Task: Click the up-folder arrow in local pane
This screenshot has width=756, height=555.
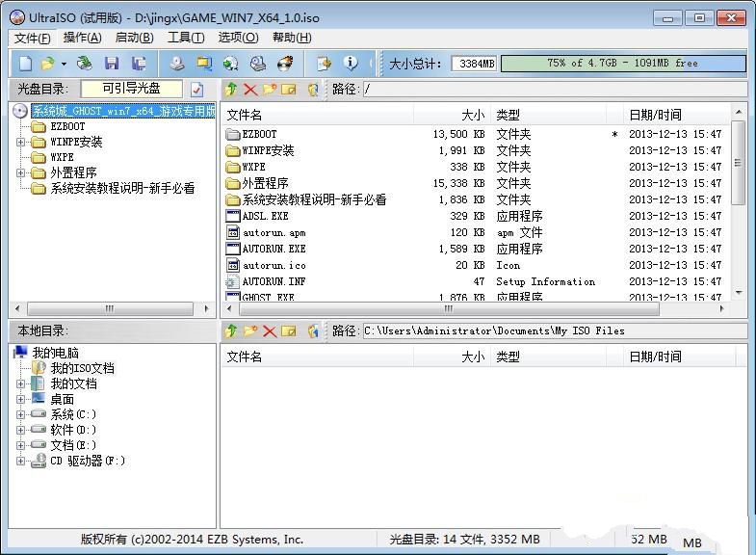Action: (231, 330)
